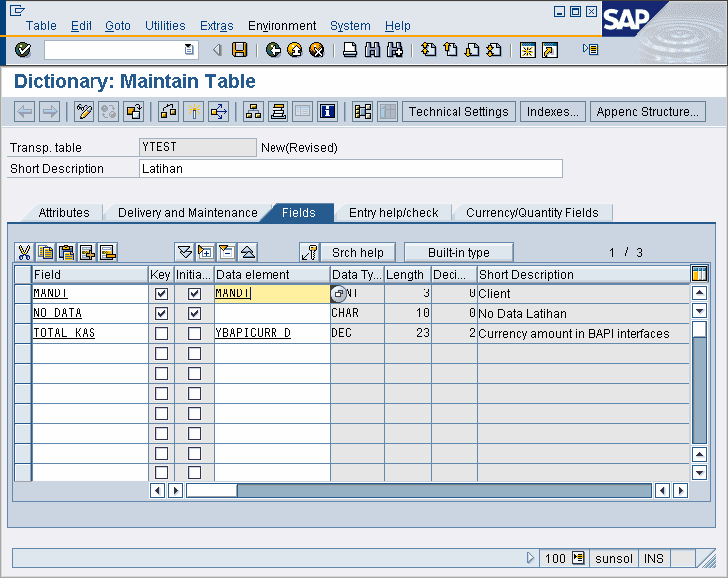Check the Key checkbox in fourth row

[x=161, y=354]
